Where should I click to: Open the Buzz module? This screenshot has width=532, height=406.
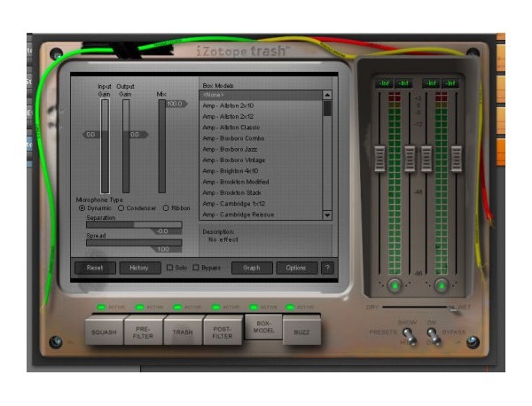point(301,331)
